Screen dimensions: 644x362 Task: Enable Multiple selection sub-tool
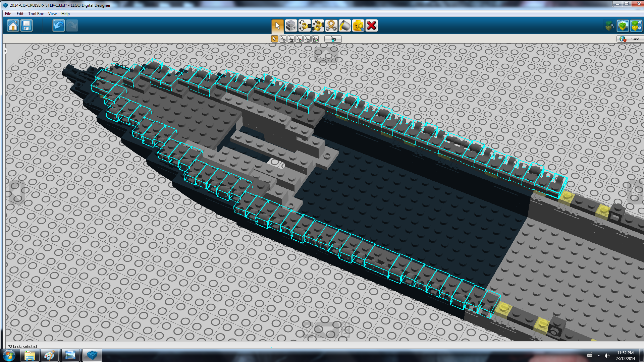tap(283, 39)
